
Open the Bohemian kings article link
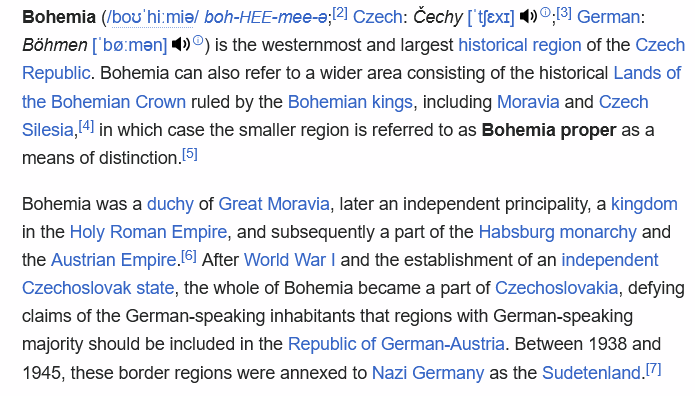pos(350,102)
